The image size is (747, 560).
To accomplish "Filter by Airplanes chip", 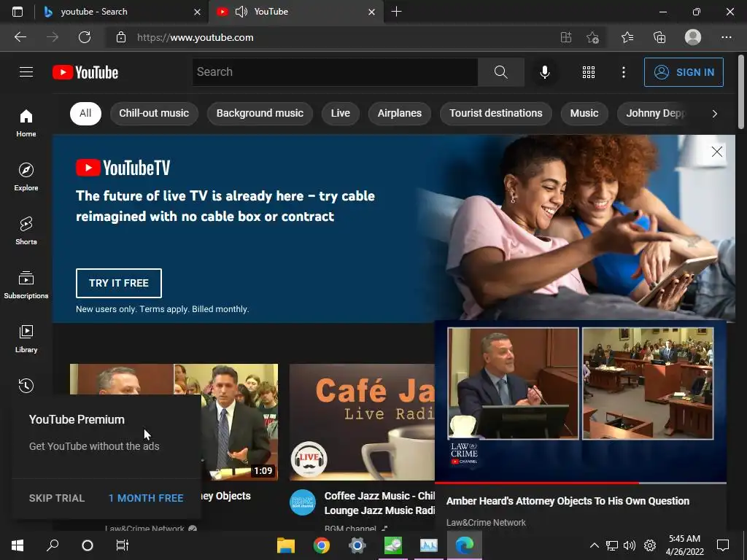I will [x=399, y=113].
